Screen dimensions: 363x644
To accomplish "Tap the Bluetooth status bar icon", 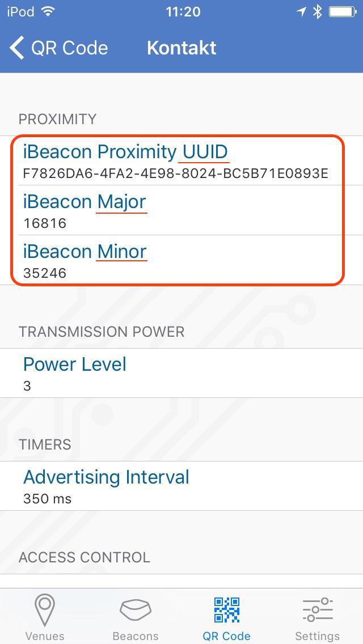I will click(318, 12).
